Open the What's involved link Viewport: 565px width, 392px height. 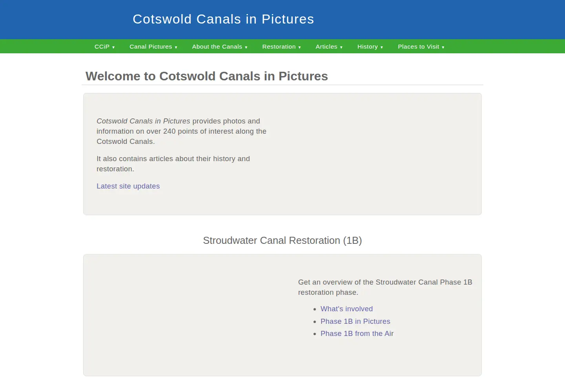pos(346,309)
